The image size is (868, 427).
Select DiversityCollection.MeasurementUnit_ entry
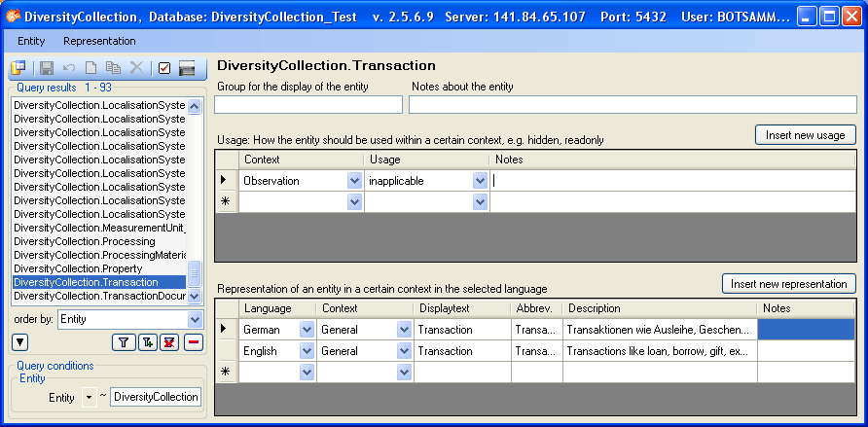coord(99,228)
